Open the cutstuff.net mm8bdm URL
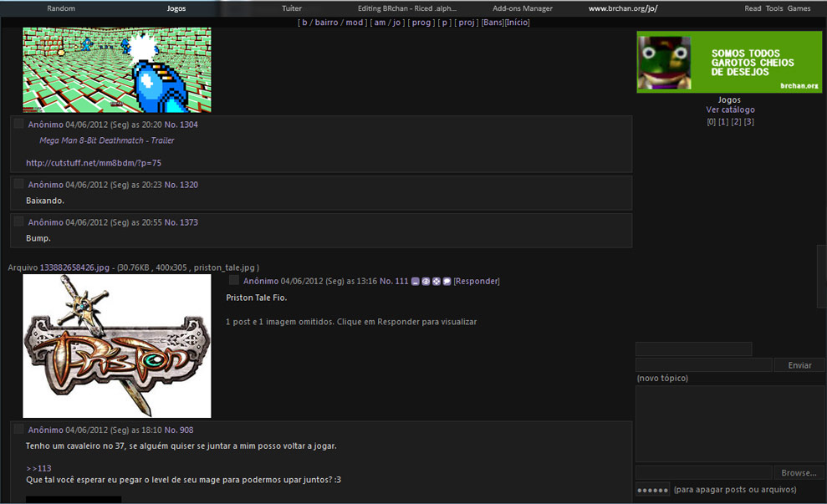 tap(94, 163)
